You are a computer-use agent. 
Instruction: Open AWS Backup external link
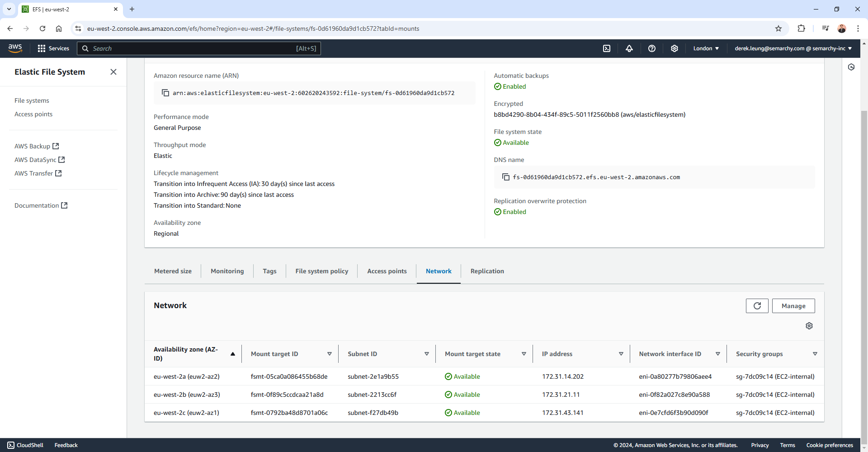tap(37, 146)
